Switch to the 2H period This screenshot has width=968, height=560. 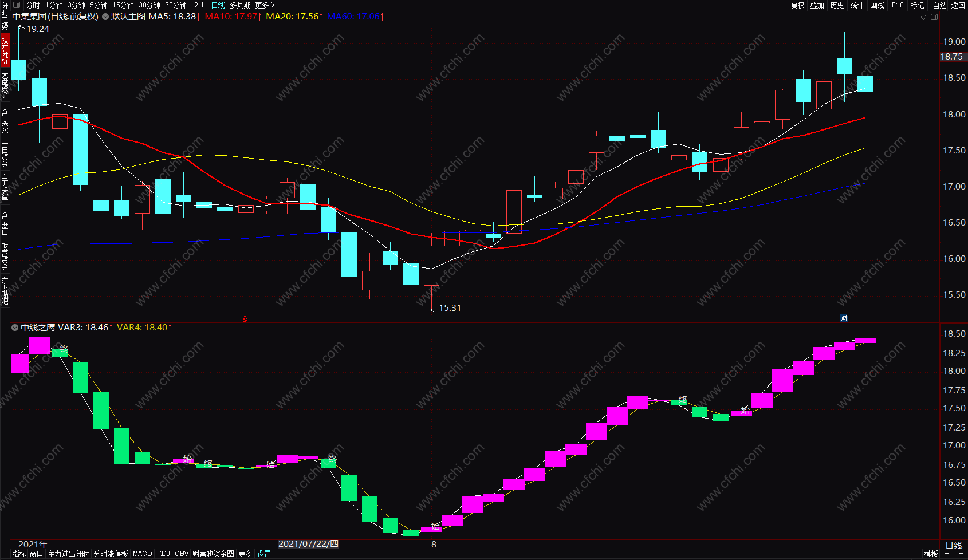(x=199, y=5)
